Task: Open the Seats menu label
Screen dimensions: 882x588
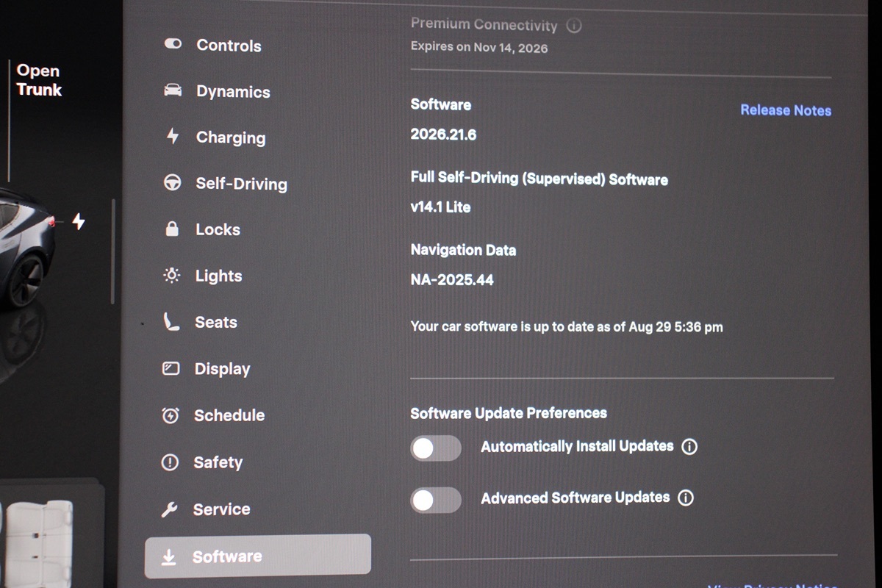Action: (x=215, y=322)
